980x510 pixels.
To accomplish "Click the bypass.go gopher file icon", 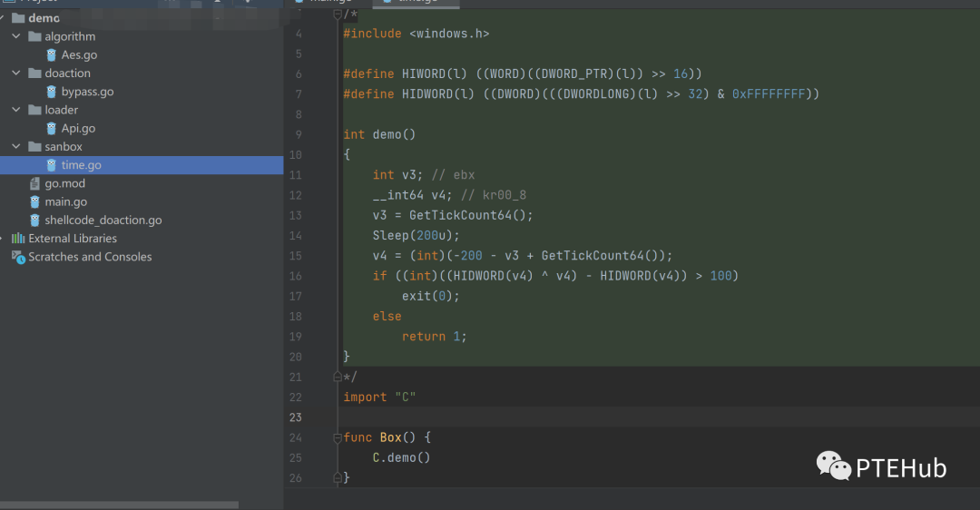I will point(52,92).
